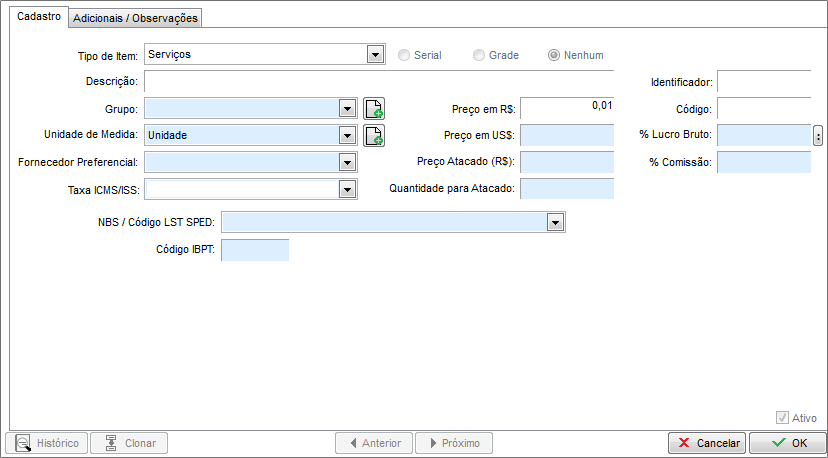This screenshot has width=828, height=458.
Task: Select the Grade radio button
Action: pyautogui.click(x=480, y=55)
